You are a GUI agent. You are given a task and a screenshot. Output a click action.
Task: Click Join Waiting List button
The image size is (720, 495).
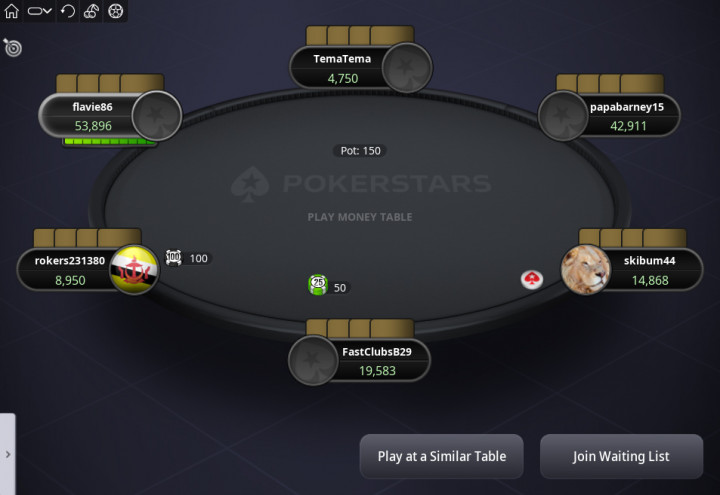621,456
